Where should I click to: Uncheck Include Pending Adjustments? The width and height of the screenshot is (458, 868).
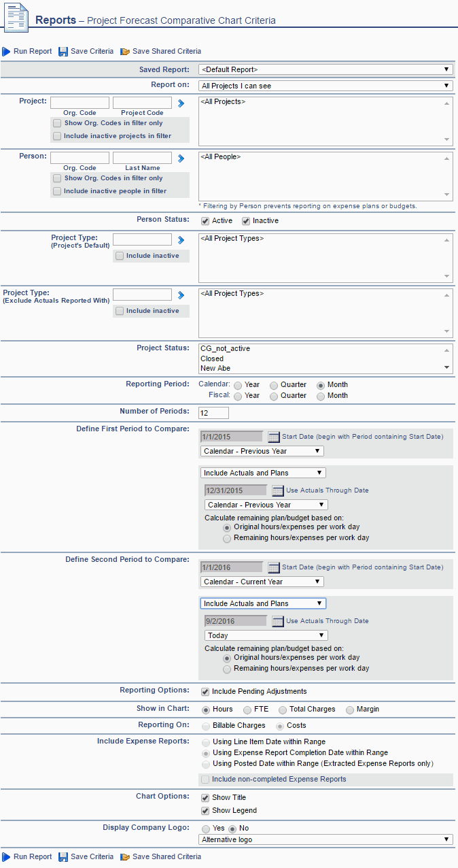point(205,692)
